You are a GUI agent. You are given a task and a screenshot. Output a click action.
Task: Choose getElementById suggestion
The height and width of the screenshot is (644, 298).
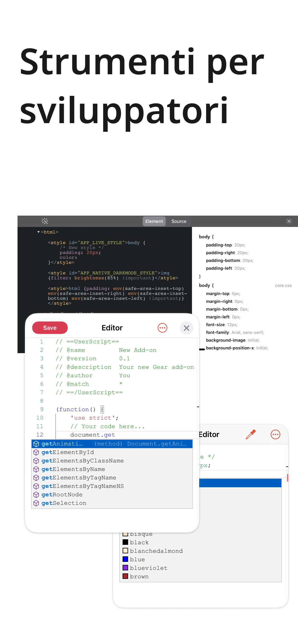tap(112, 452)
